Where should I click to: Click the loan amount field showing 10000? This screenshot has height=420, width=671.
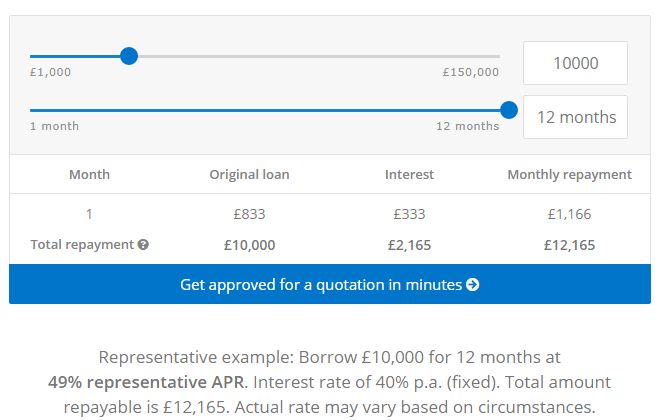click(x=575, y=63)
